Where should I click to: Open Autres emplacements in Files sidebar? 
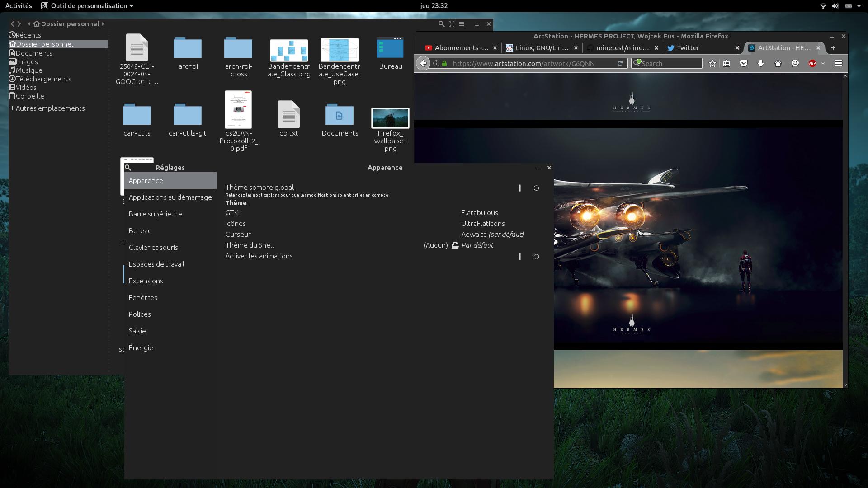(58, 108)
